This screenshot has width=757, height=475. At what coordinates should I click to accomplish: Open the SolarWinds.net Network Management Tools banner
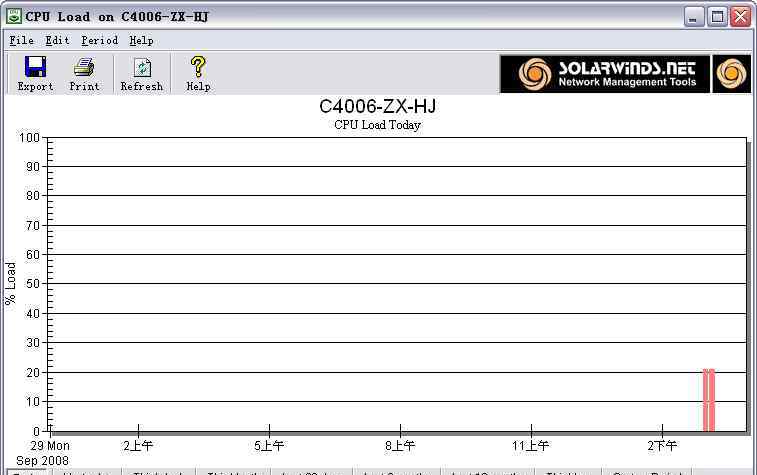click(x=605, y=74)
